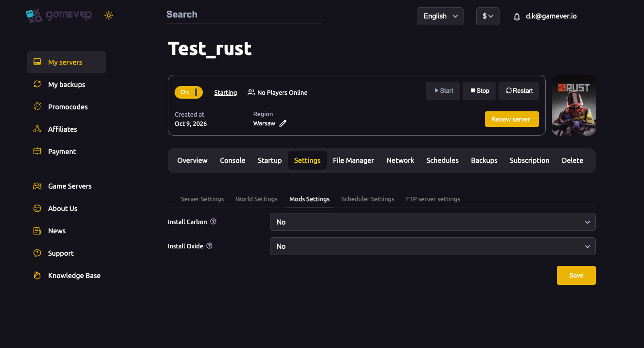This screenshot has height=348, width=644.
Task: Open Affiliates in sidebar
Action: pyautogui.click(x=67, y=129)
